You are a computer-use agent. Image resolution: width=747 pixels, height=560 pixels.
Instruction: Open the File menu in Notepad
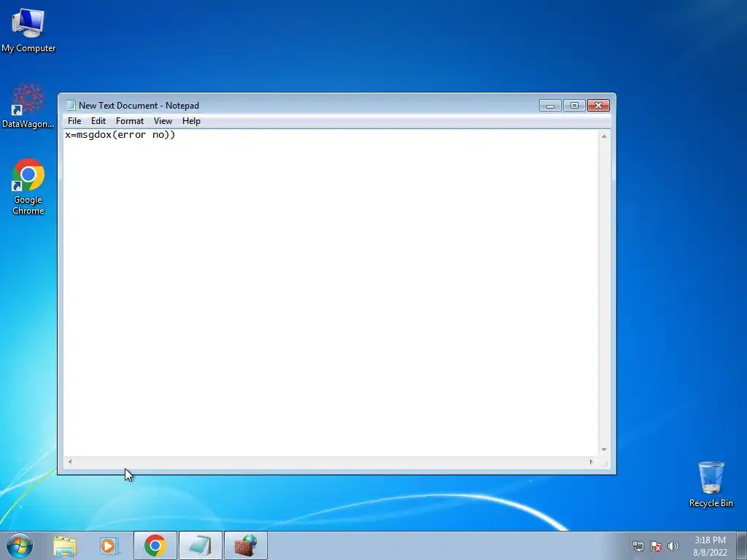(74, 121)
